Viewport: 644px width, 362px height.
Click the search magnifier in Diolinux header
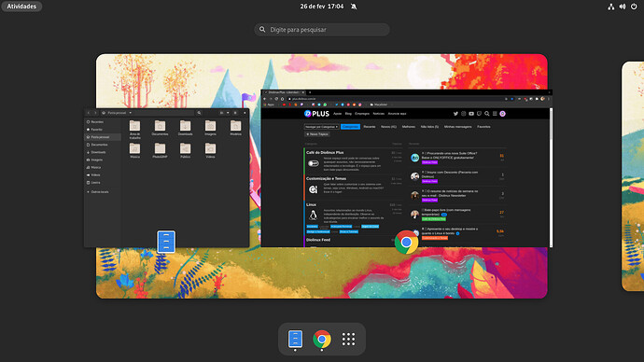pos(486,114)
